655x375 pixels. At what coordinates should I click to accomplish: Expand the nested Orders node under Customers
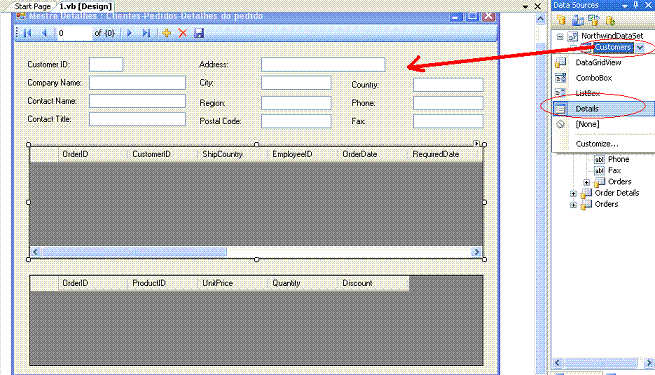point(586,182)
